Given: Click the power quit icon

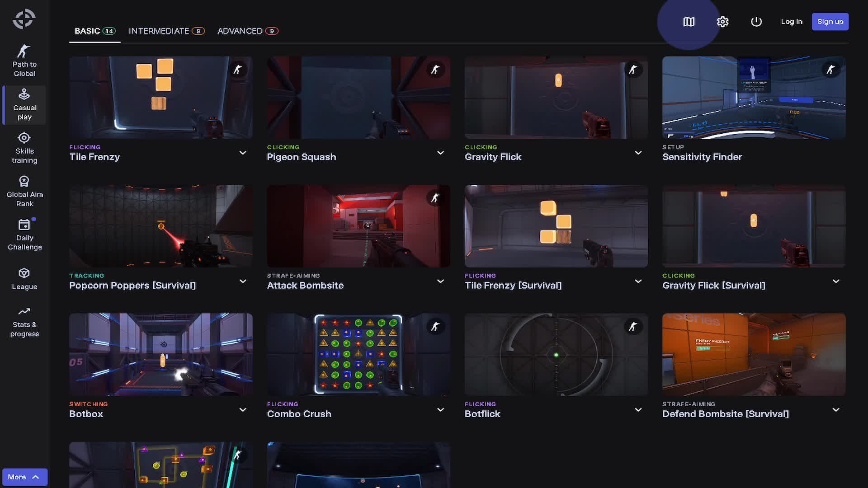Looking at the screenshot, I should pyautogui.click(x=756, y=22).
